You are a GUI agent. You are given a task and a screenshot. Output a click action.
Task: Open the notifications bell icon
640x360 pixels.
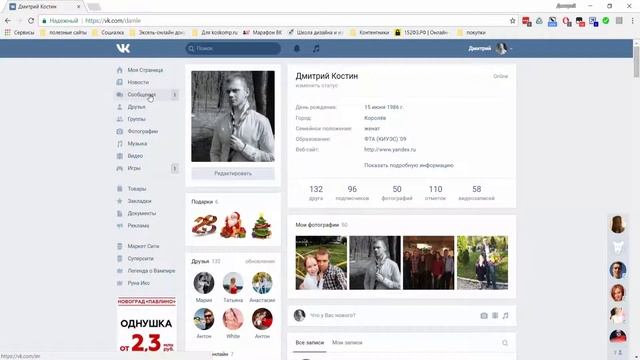(297, 48)
